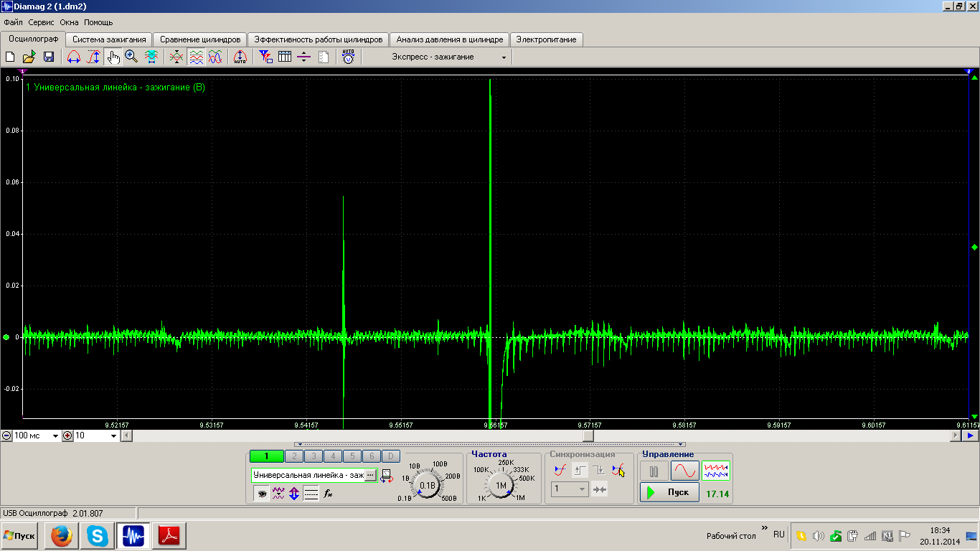980x551 pixels.
Task: Click the sync center arrows icon
Action: point(600,489)
